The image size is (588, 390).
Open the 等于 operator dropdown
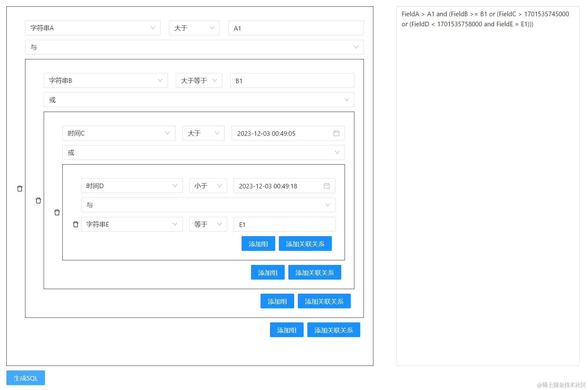click(208, 225)
